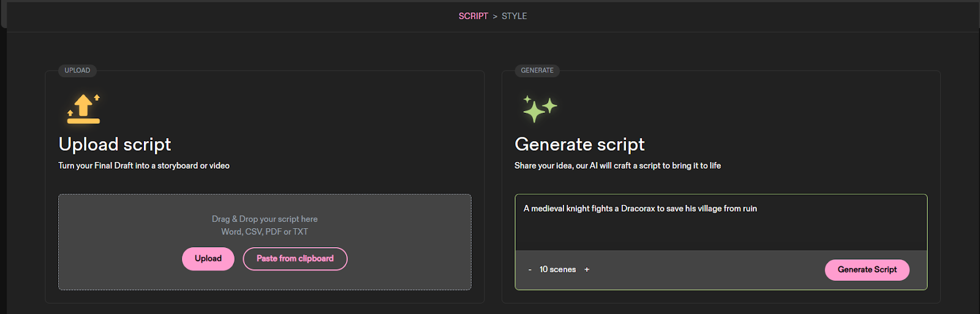Click the green sparkles generate icon

540,109
